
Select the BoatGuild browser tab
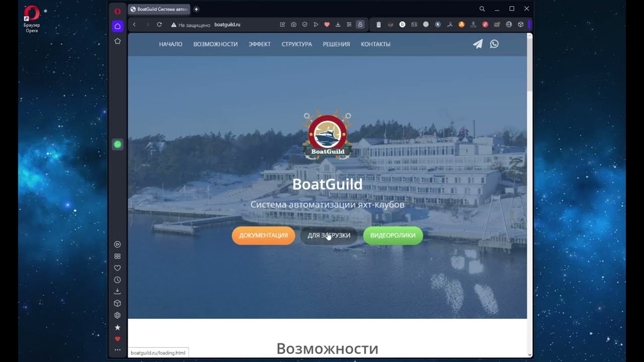pos(159,9)
